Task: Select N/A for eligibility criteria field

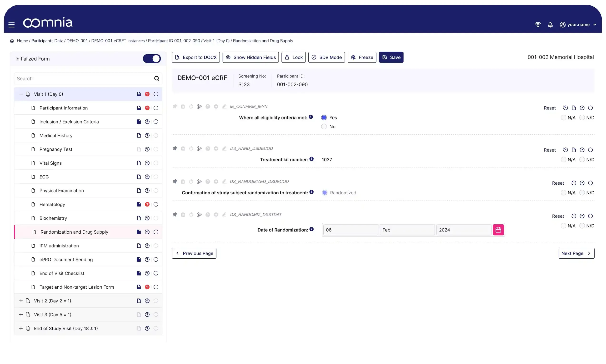Action: click(x=563, y=118)
